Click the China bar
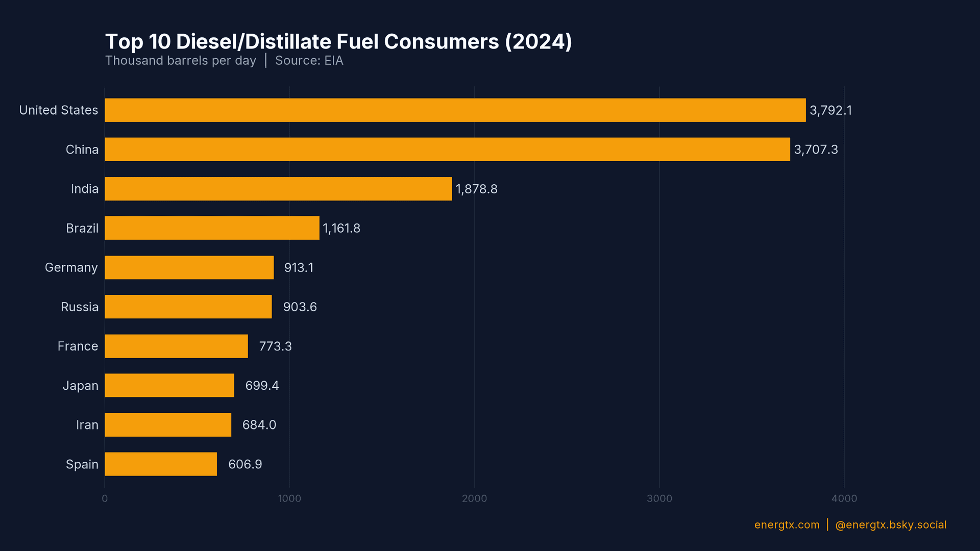This screenshot has height=551, width=980. click(447, 149)
